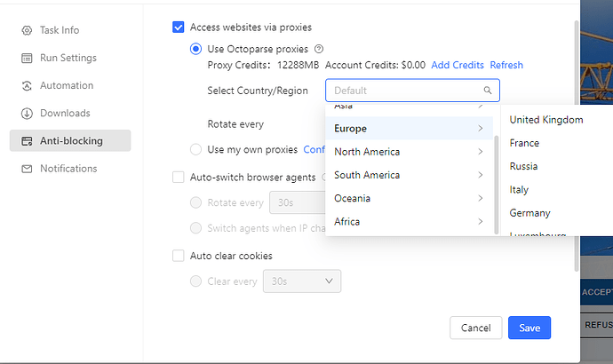This screenshot has height=364, width=613.
Task: Choose Germany from Europe countries
Action: [529, 213]
